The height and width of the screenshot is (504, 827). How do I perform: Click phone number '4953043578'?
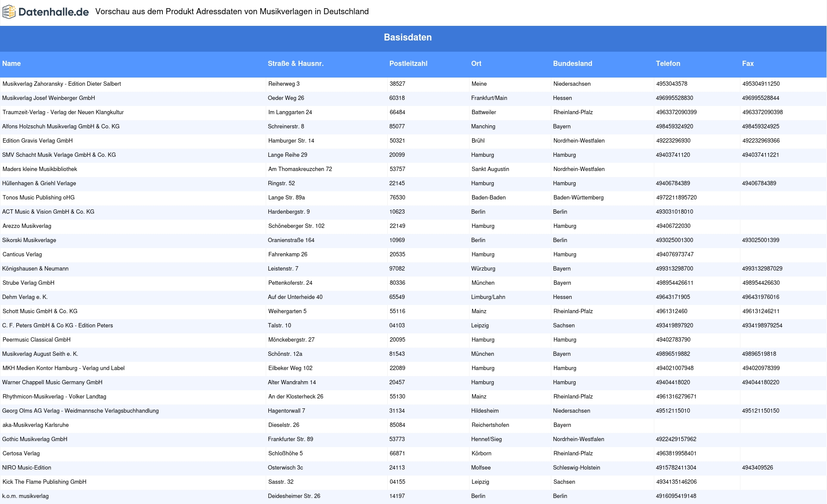click(672, 84)
